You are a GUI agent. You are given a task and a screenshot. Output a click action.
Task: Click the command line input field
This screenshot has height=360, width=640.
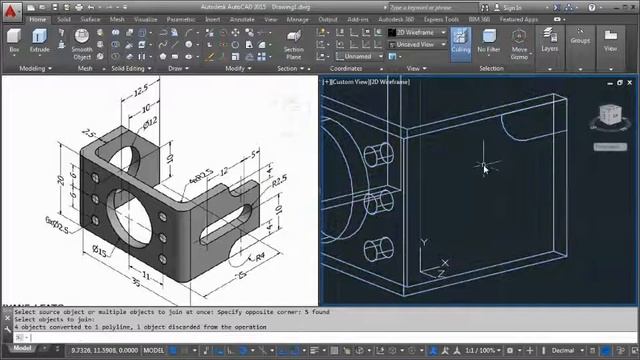click(x=324, y=338)
